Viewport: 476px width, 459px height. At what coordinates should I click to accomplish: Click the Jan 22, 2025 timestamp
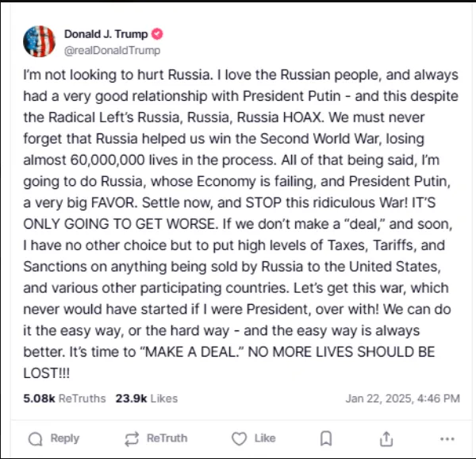(402, 398)
